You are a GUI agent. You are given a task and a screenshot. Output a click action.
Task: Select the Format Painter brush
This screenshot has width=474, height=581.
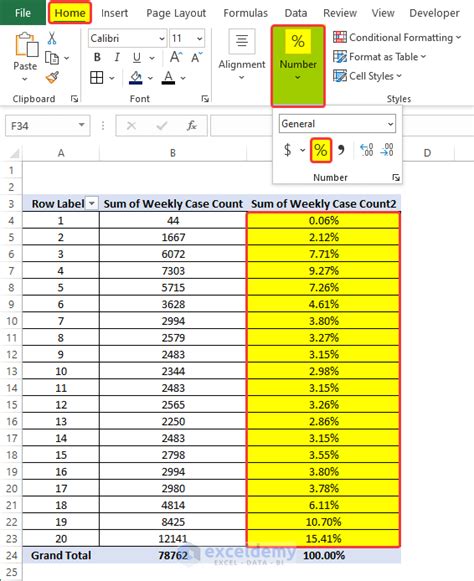click(52, 78)
